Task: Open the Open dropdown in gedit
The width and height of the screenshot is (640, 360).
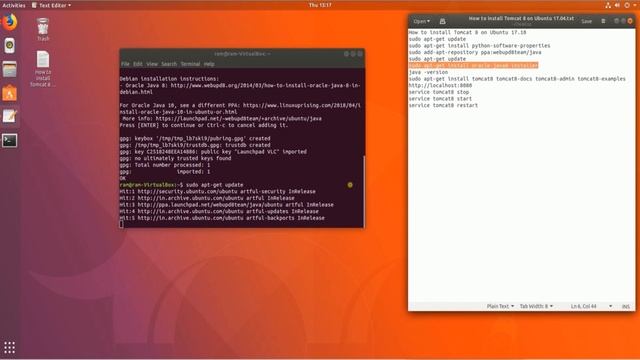Action: (422, 21)
